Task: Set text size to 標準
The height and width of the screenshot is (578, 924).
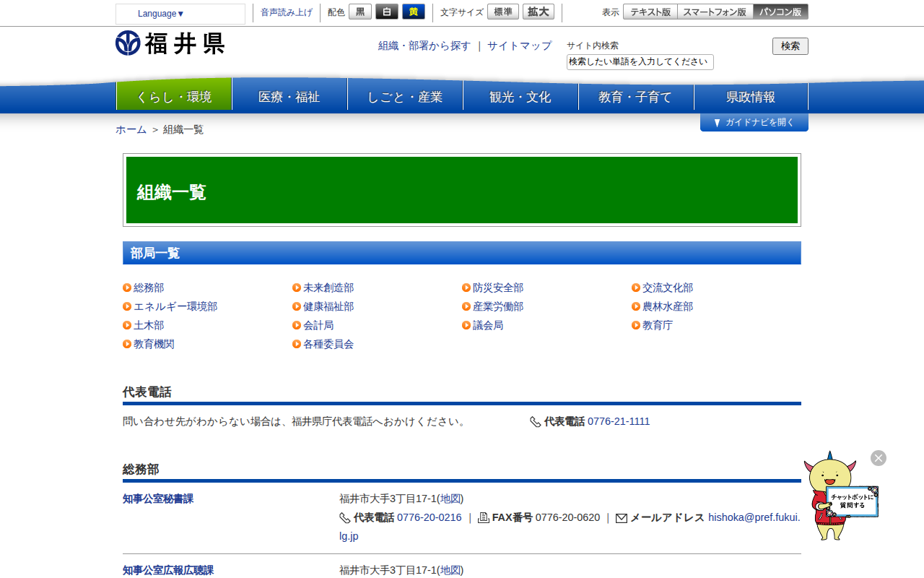Action: 502,12
